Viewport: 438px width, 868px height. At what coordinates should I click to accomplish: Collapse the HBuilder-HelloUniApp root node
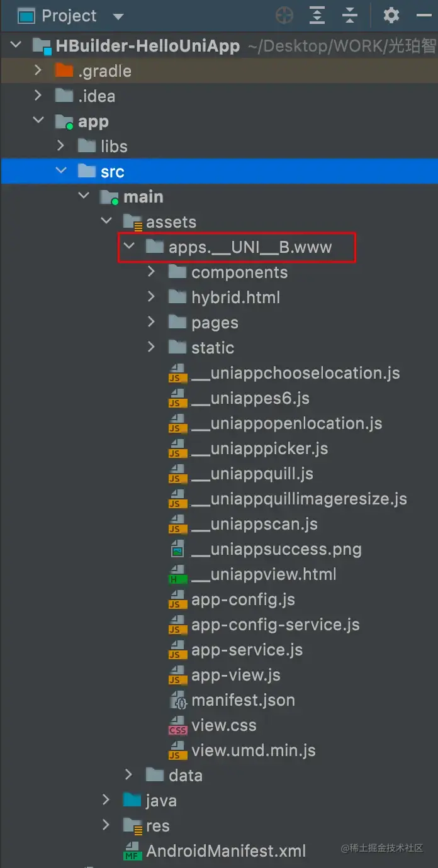(16, 45)
